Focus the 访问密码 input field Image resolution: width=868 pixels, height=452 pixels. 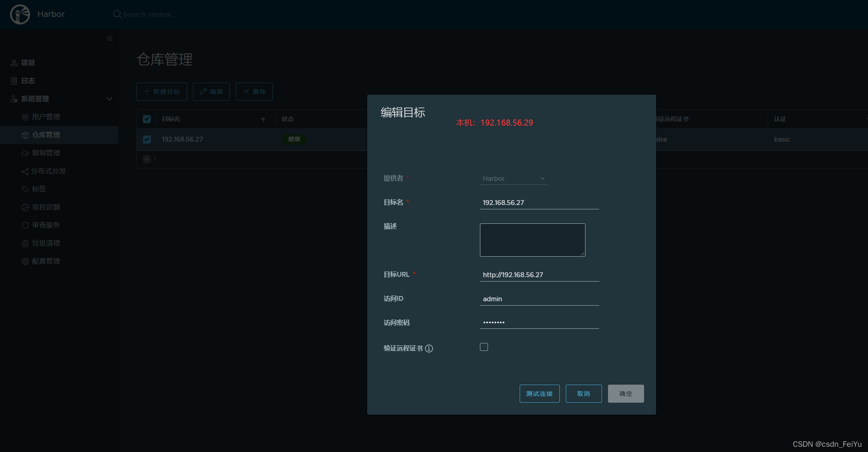[539, 322]
